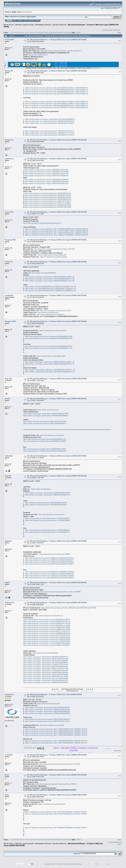This screenshot has width=126, height=868.
Task: Click the message icon on post #703
Action: click(x=25, y=141)
